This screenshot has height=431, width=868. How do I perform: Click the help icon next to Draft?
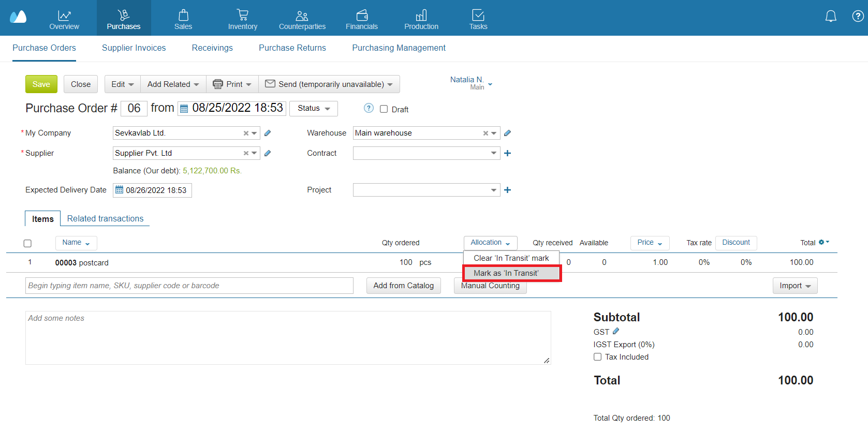tap(369, 108)
